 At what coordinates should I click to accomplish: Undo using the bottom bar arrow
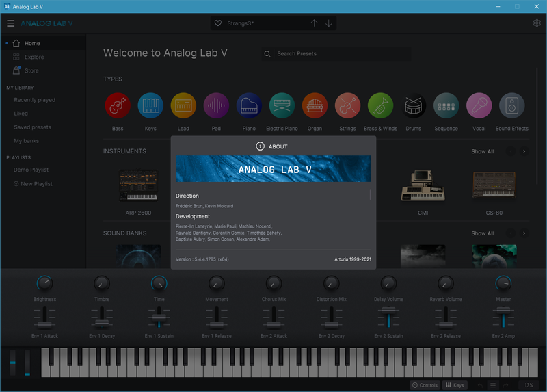tap(480, 385)
